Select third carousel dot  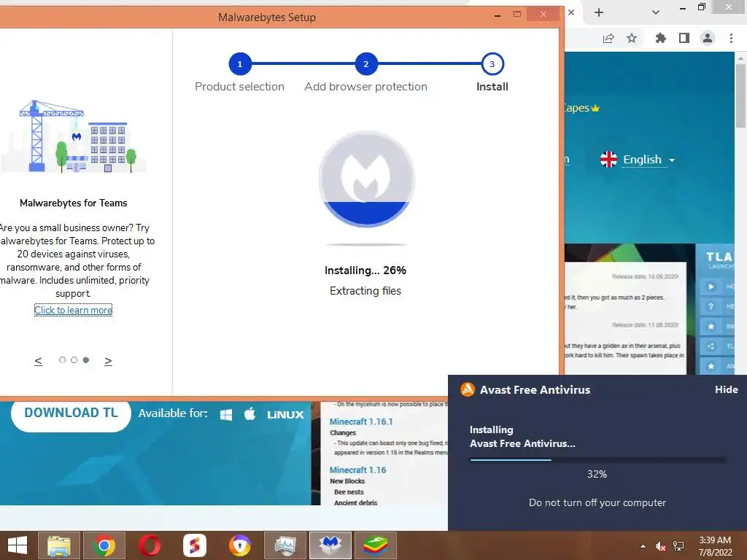click(x=86, y=360)
